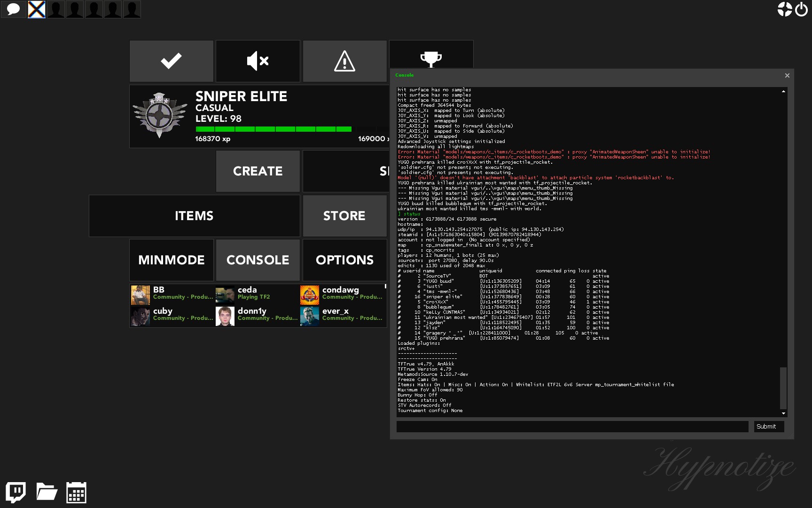
Task: Click the "Console" window title
Action: coord(405,75)
